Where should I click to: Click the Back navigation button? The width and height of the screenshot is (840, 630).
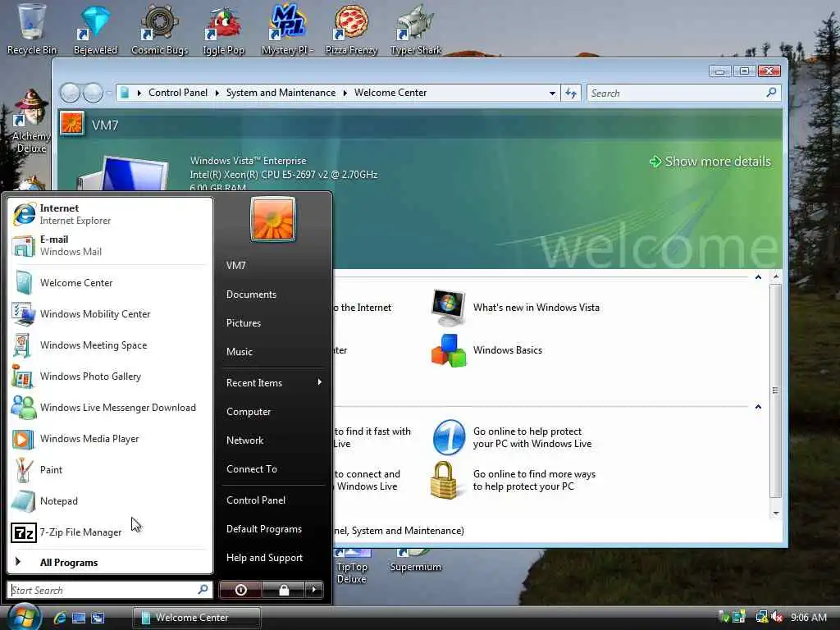[70, 94]
